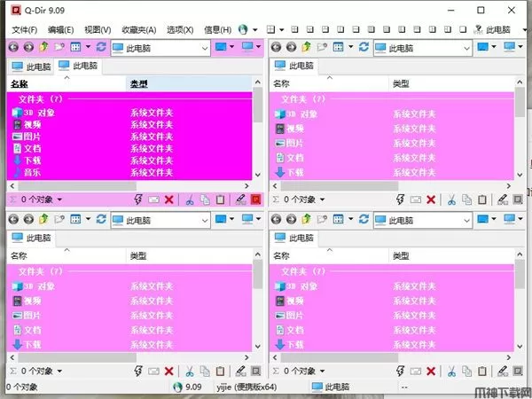Click 此电脑 in the bottom status bar
The width and height of the screenshot is (532, 399).
coord(331,387)
